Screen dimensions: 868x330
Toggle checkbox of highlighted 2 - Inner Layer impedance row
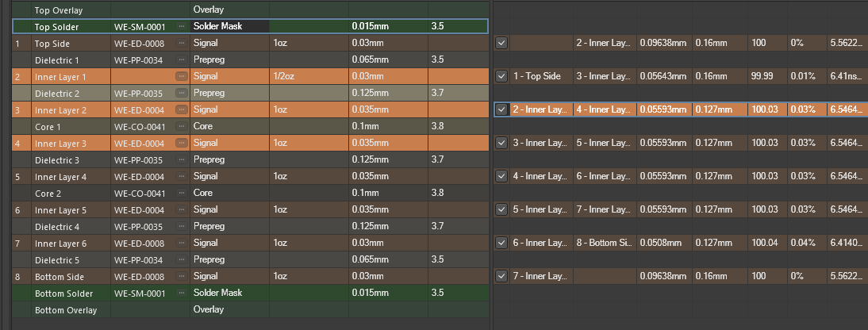click(x=501, y=109)
